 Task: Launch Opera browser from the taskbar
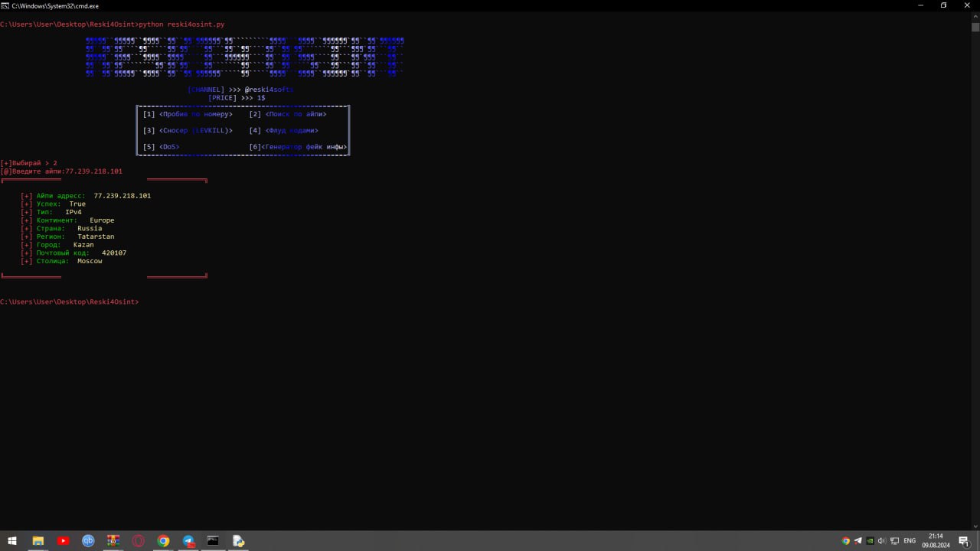point(139,541)
